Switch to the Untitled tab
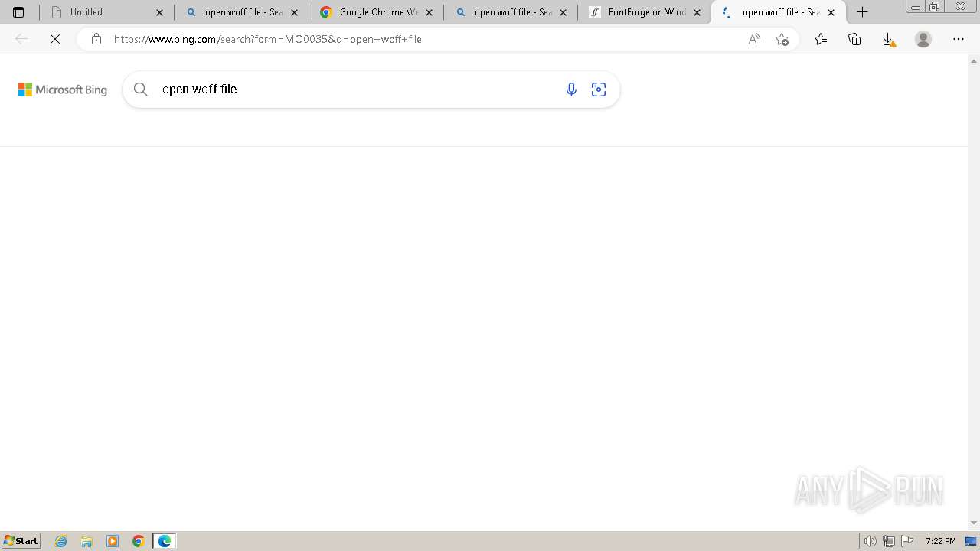 click(x=106, y=12)
